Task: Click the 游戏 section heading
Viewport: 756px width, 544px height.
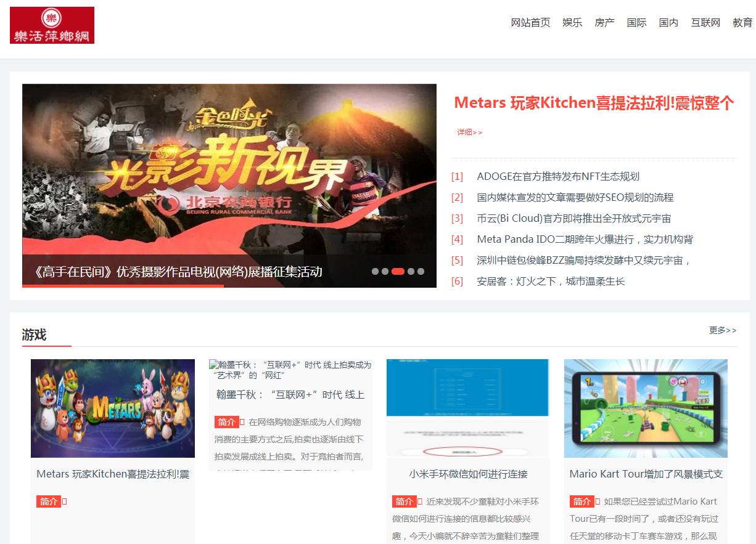Action: pyautogui.click(x=34, y=335)
